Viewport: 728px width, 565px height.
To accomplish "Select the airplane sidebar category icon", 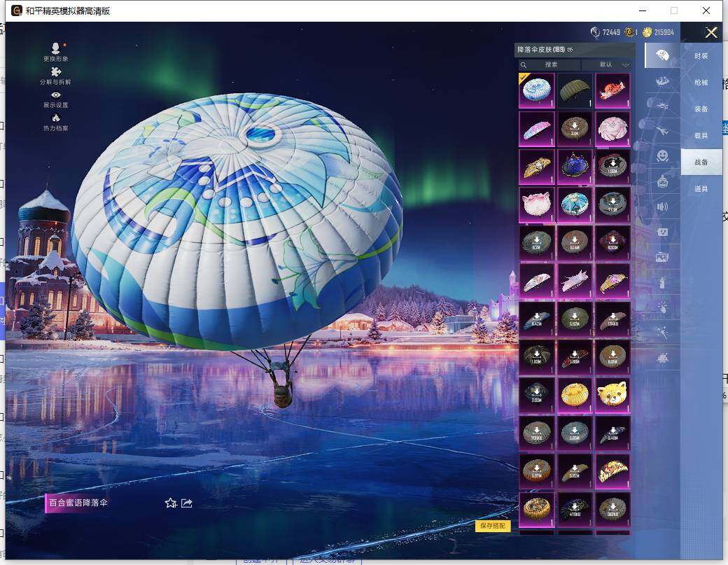I will pyautogui.click(x=662, y=132).
